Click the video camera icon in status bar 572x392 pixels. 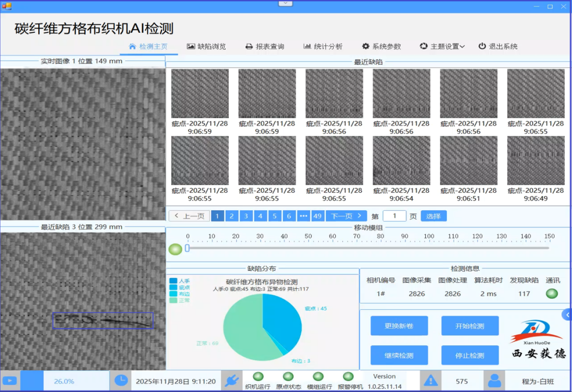pos(10,381)
